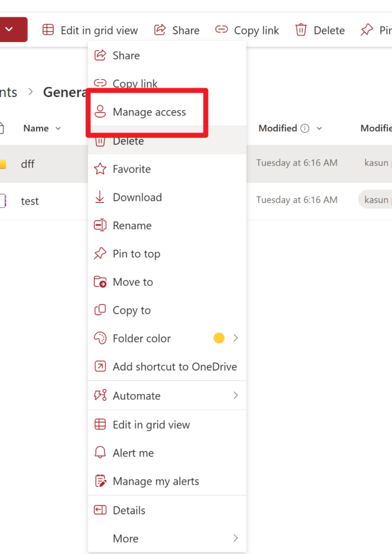This screenshot has width=392, height=554.
Task: Click Copy link label in the toolbar
Action: point(257,31)
